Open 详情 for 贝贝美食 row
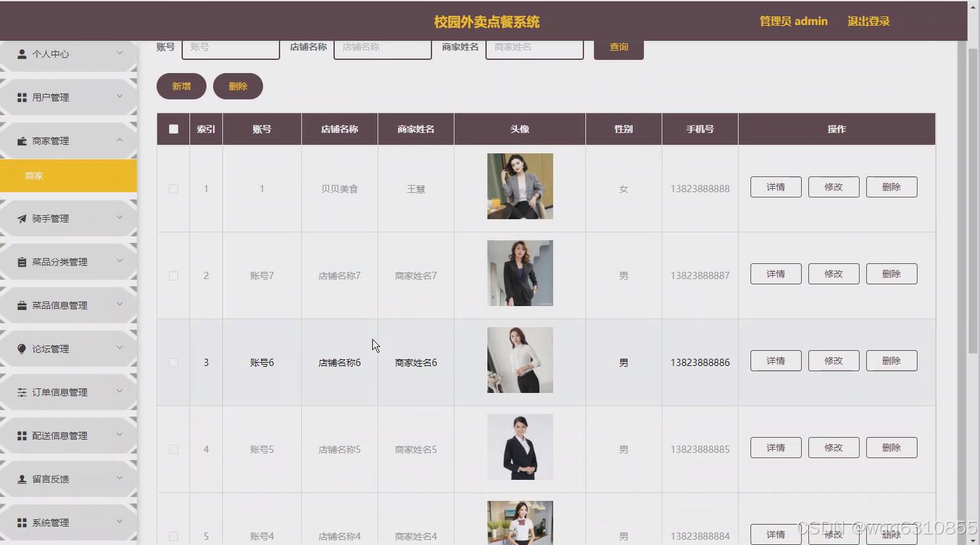 tap(776, 187)
